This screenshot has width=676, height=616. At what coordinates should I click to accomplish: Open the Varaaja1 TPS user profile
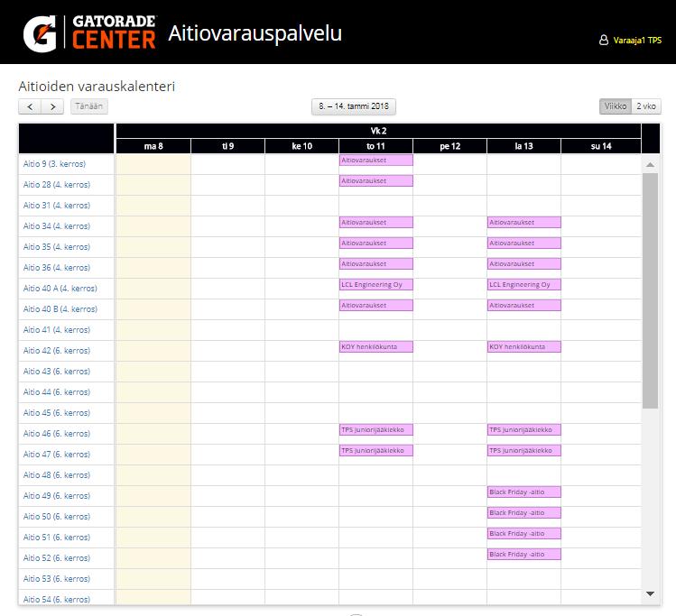(x=637, y=40)
